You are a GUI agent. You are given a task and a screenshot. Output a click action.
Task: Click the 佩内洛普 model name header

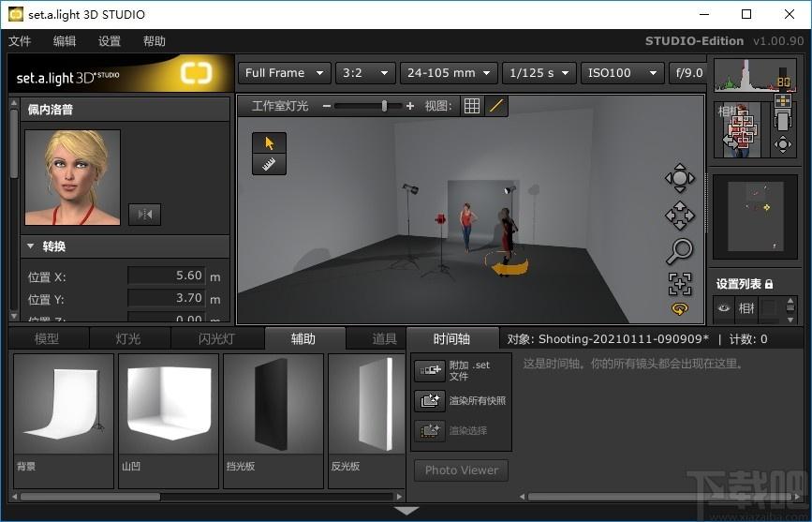coord(51,110)
